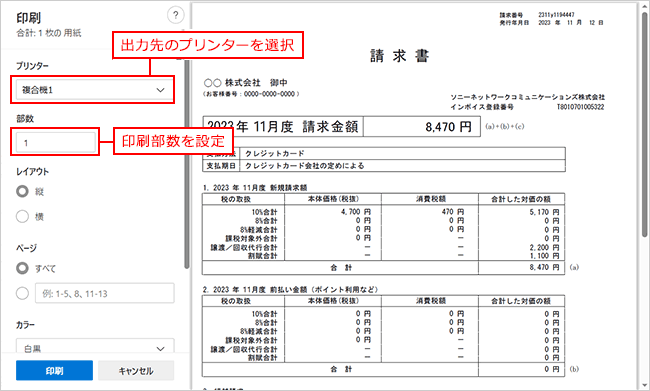Click the 8,470 円 billing amount
Screen dimensions: 650x391
(x=449, y=126)
